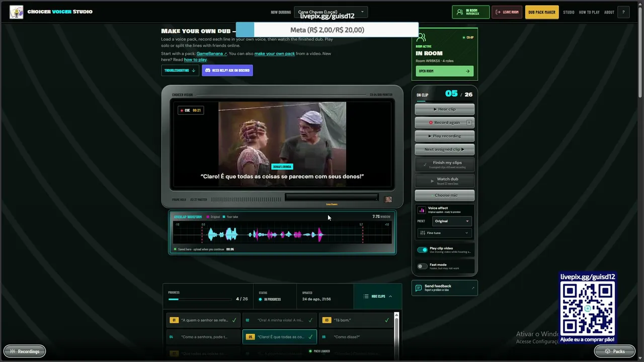Click Need Help? Ask on Discord
Viewport: 644px width, 362px height.
tap(227, 70)
